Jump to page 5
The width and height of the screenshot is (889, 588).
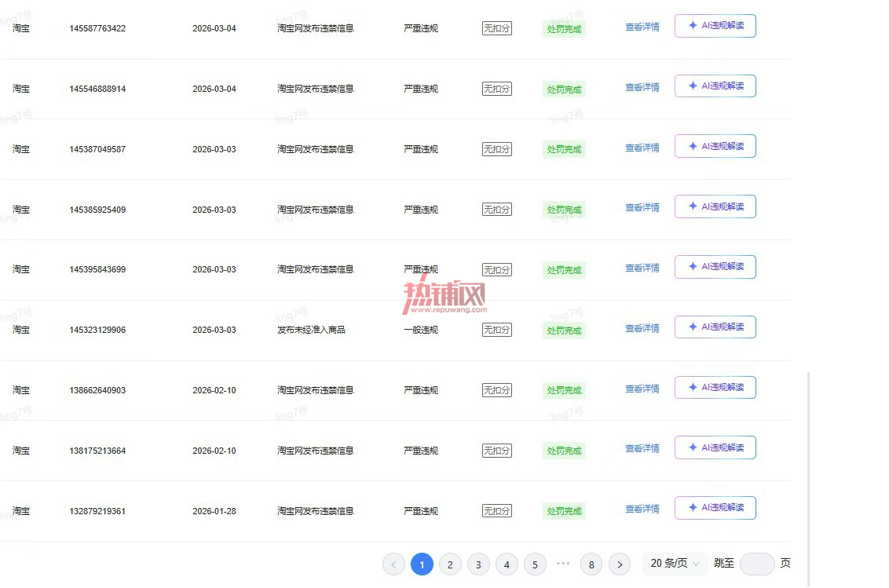(535, 564)
